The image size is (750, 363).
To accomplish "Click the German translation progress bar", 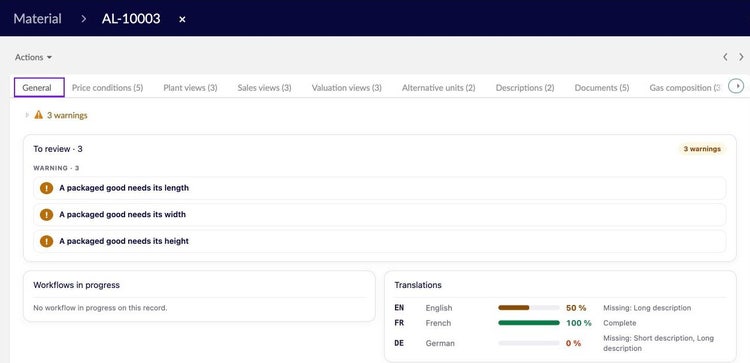I will [x=529, y=343].
